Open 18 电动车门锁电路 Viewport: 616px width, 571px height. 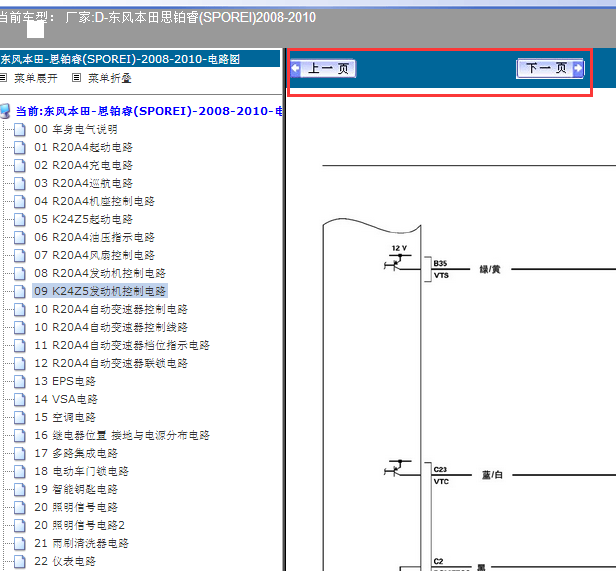(81, 472)
